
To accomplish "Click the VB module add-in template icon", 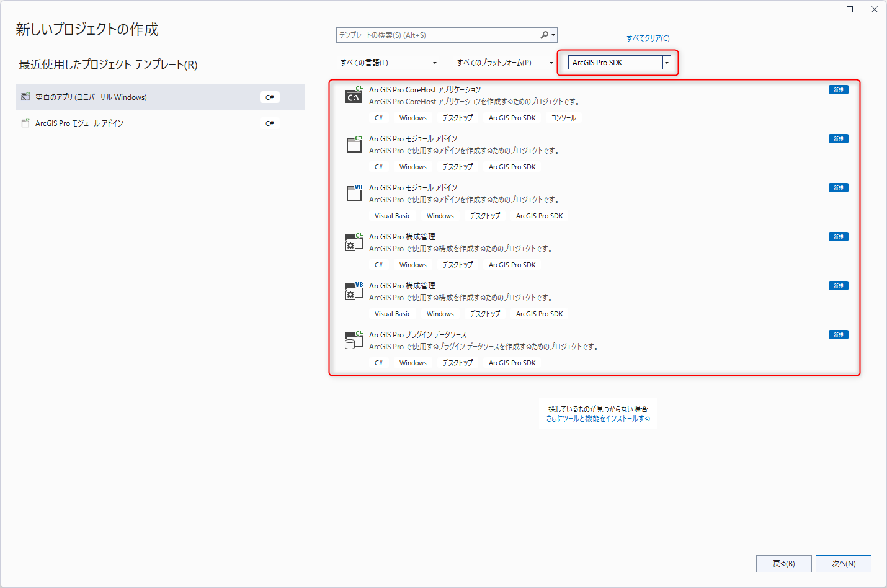I will 354,193.
